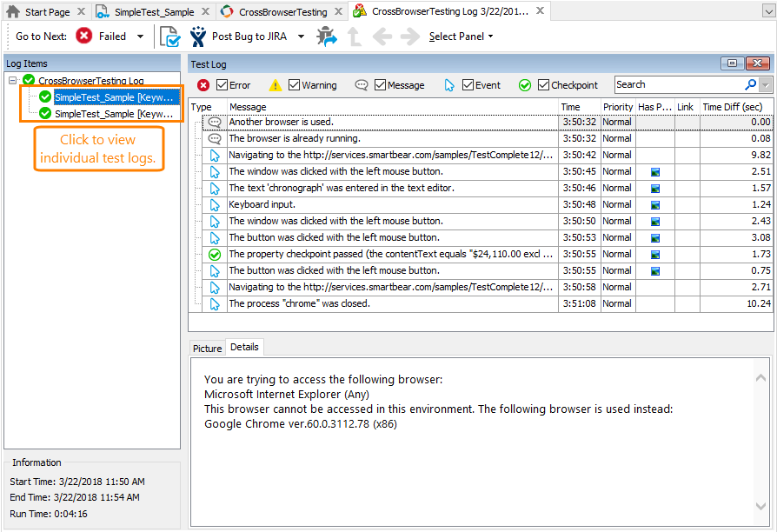
Task: Open the Failed type dropdown arrow
Action: coord(140,37)
